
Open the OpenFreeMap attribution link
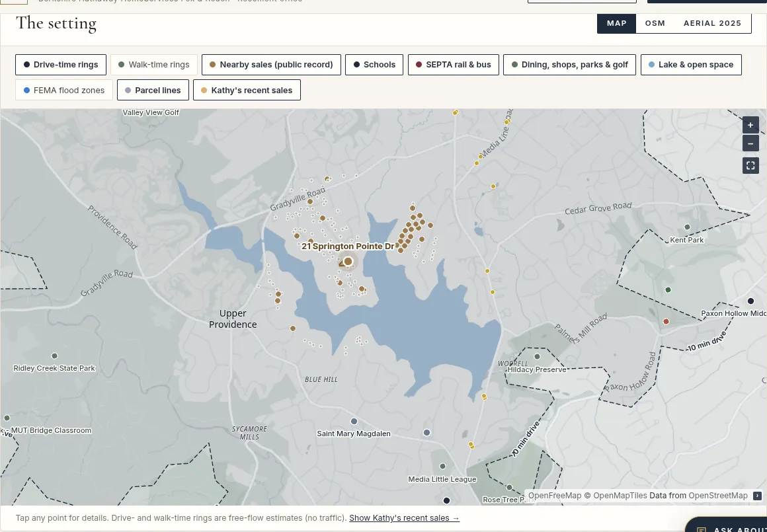tap(555, 496)
